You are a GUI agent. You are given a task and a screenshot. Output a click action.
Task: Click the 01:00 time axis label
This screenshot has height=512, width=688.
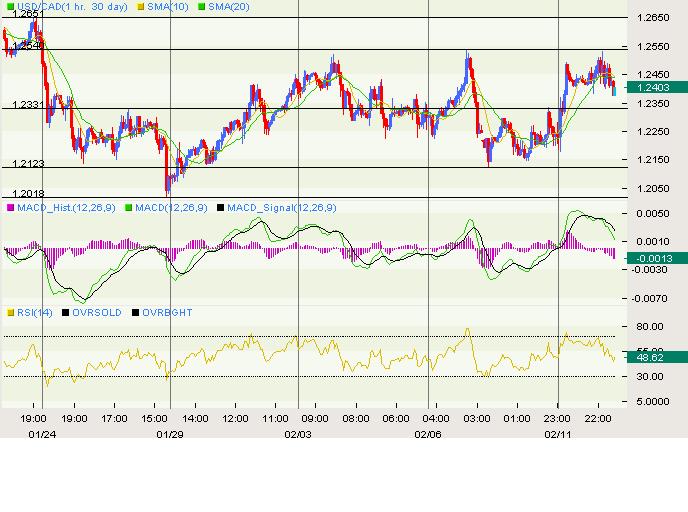517,419
